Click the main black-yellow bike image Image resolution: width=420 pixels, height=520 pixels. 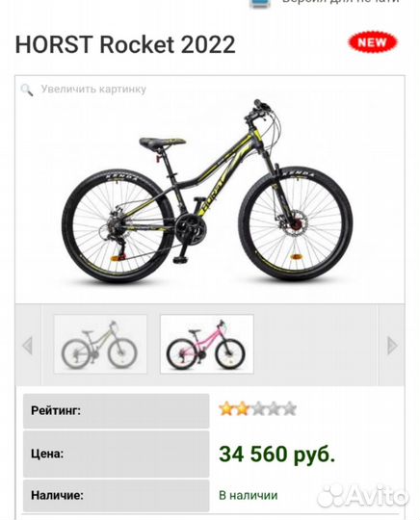point(207,192)
